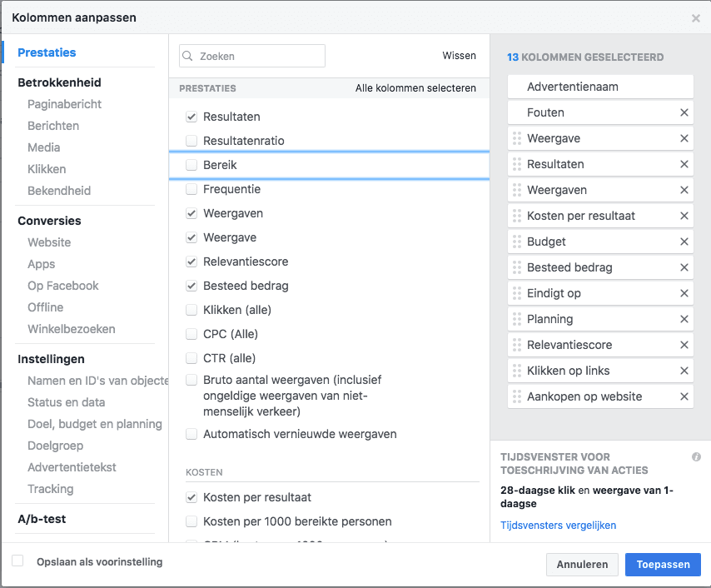Click the drag handle next to "Weergave"

pos(517,138)
